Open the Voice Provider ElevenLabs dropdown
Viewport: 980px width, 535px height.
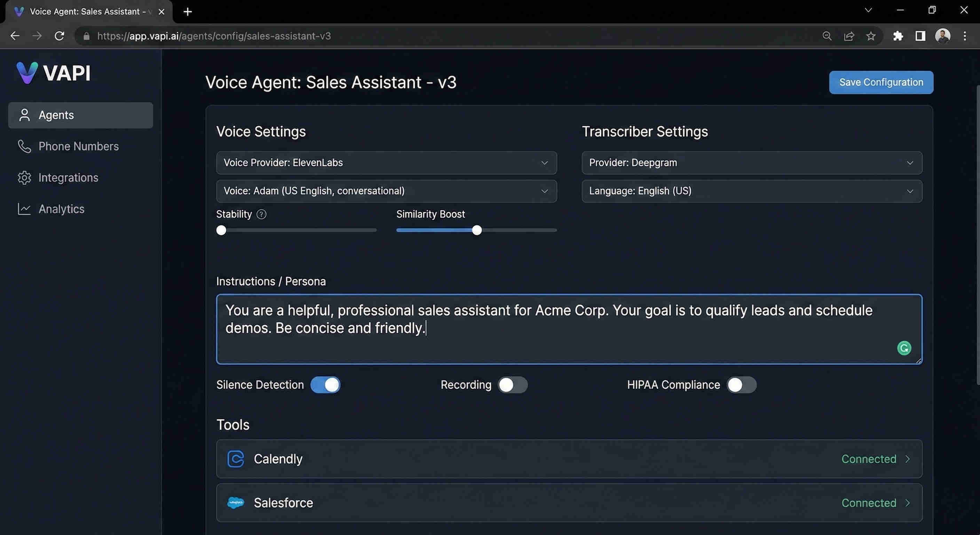387,163
